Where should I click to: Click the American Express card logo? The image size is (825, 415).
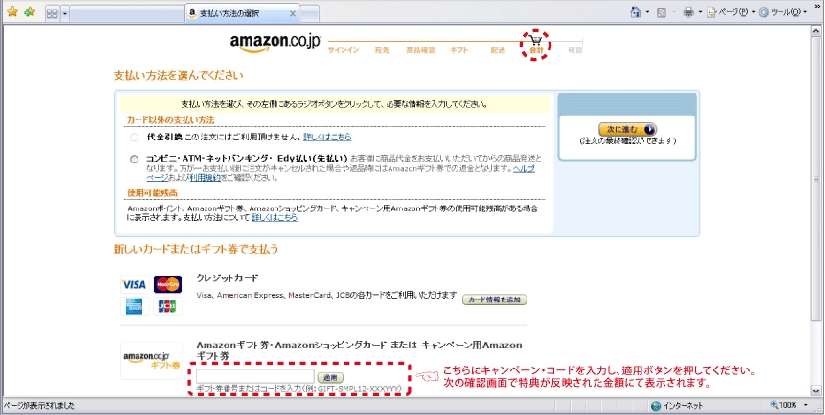pyautogui.click(x=134, y=306)
